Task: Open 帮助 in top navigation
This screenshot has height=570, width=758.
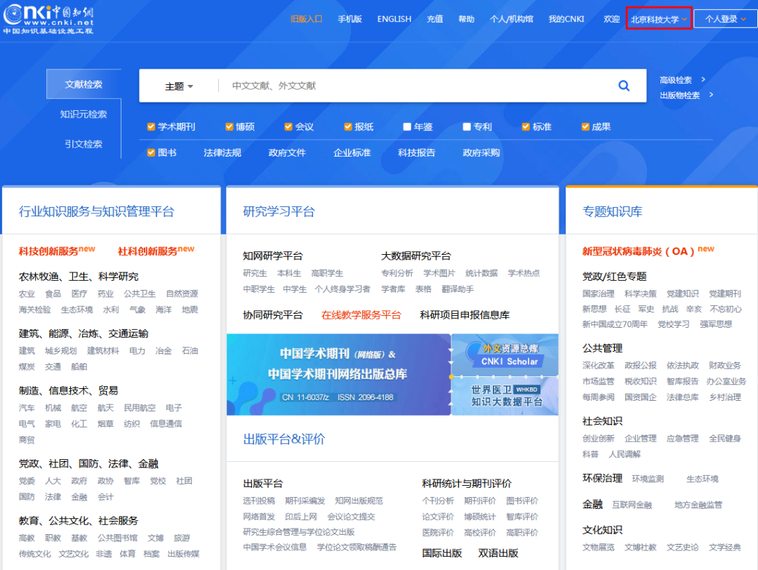Action: [466, 19]
